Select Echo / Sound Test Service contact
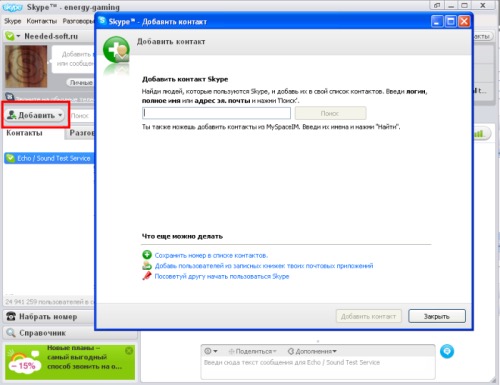500x385 pixels. 49,158
